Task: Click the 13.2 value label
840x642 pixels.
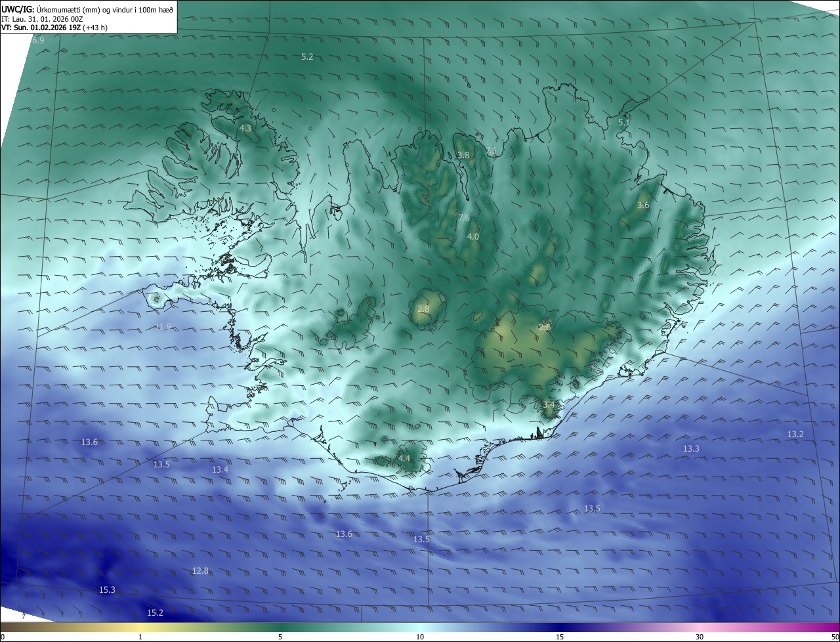Action: (x=795, y=434)
